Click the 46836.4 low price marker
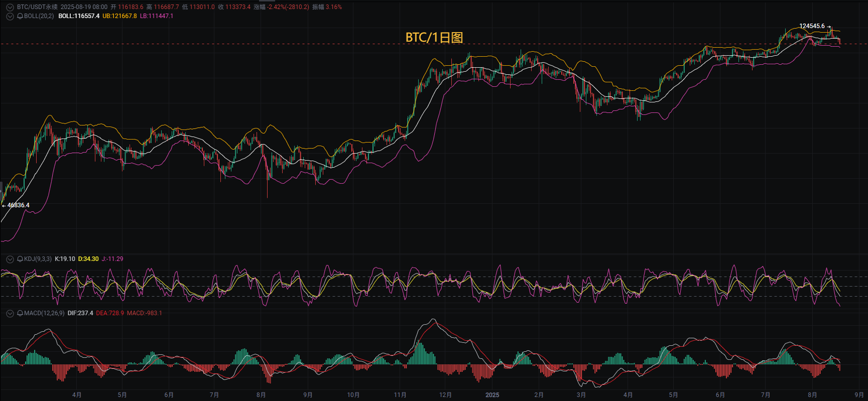The height and width of the screenshot is (401, 868). pyautogui.click(x=18, y=205)
